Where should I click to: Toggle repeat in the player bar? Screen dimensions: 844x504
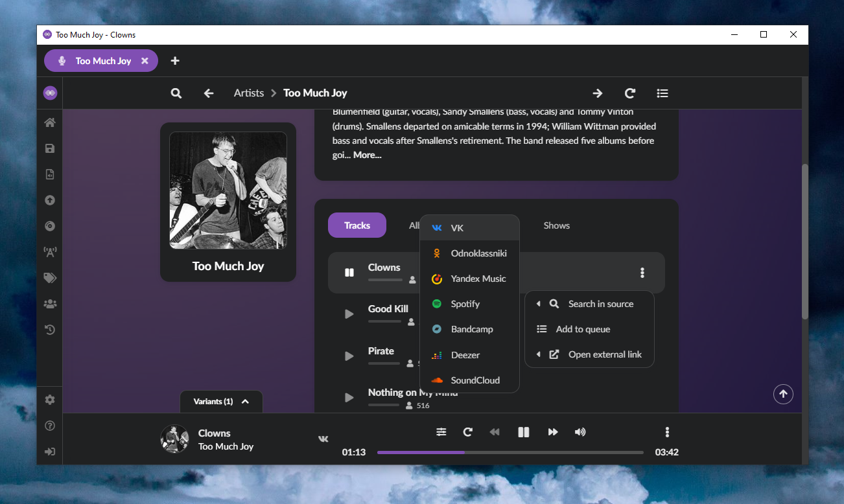[x=467, y=432]
